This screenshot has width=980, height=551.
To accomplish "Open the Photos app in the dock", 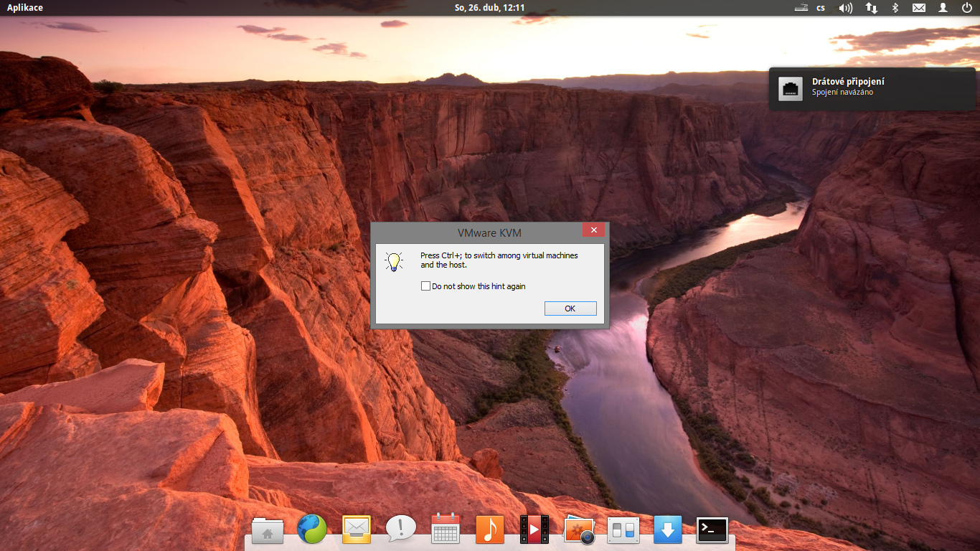I will [578, 529].
